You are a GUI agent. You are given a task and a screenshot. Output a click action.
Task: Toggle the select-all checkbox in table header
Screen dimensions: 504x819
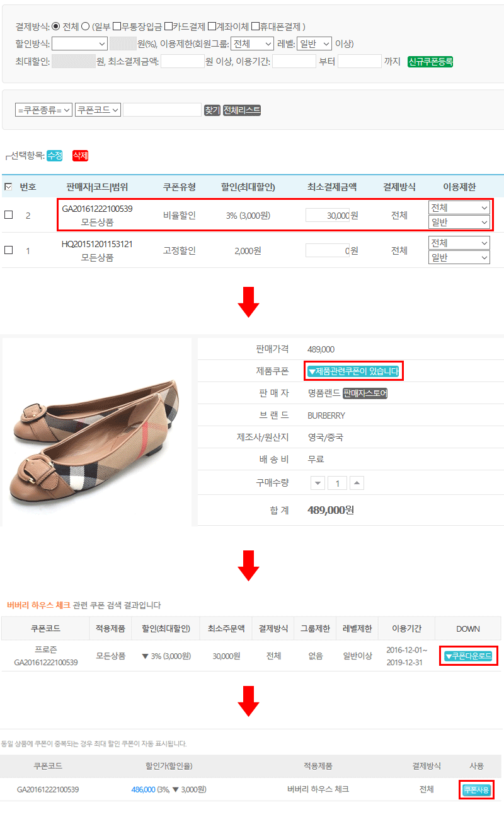tap(8, 187)
